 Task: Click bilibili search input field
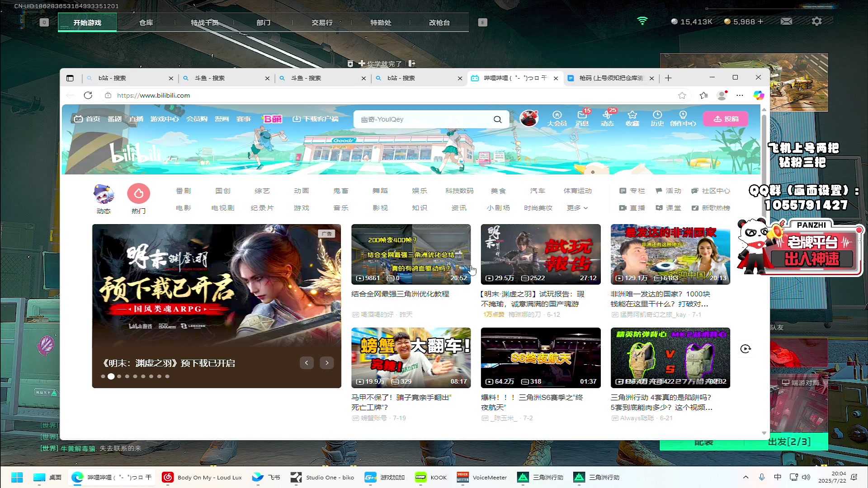(425, 119)
